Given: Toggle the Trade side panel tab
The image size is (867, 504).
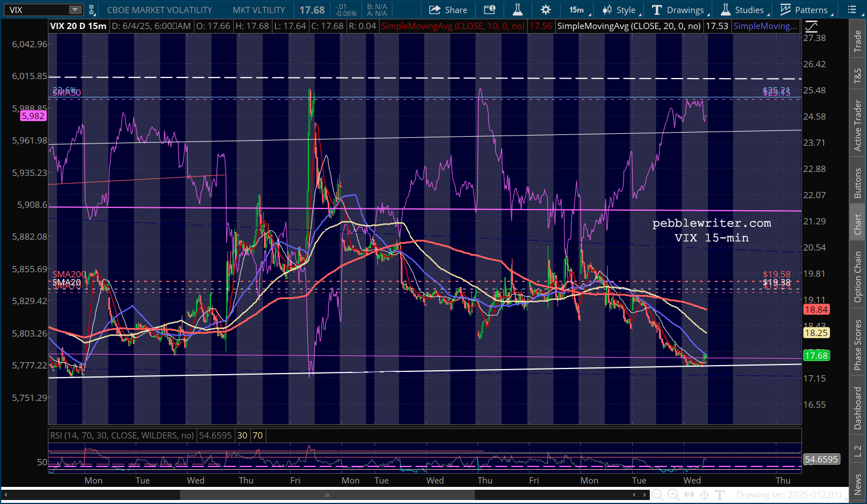Looking at the screenshot, I should pyautogui.click(x=857, y=42).
